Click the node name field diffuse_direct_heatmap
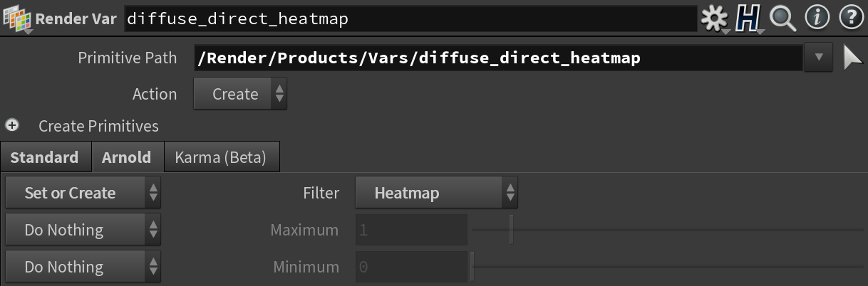Viewport: 868px width, 286px height. point(410,18)
